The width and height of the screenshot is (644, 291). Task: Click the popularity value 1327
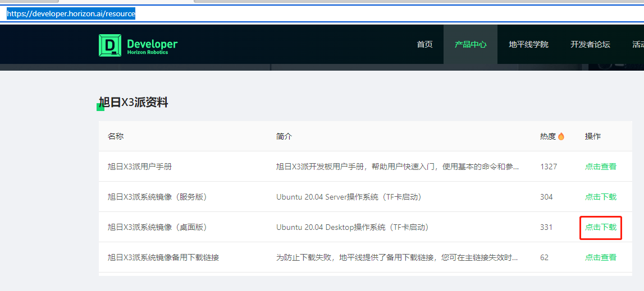(x=549, y=167)
